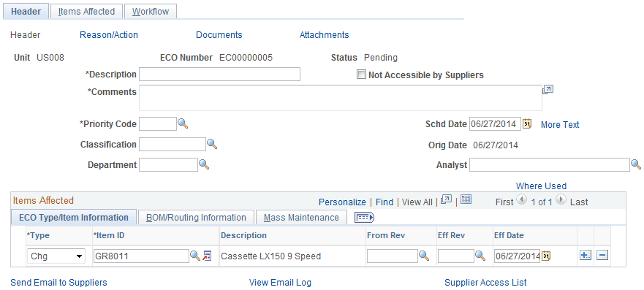Show the previous row arrow in Items Affected
Viewport: 644px width, 290px height.
pyautogui.click(x=520, y=200)
